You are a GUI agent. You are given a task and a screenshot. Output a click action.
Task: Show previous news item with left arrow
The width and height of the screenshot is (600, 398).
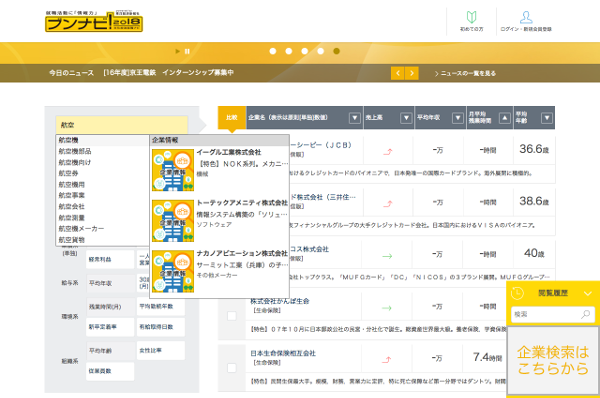pyautogui.click(x=398, y=73)
